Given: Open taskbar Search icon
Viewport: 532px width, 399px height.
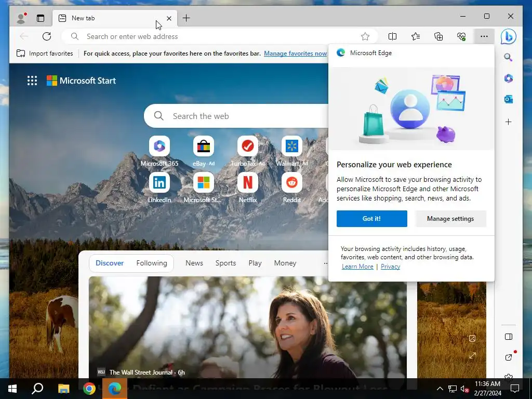Looking at the screenshot, I should [x=37, y=389].
